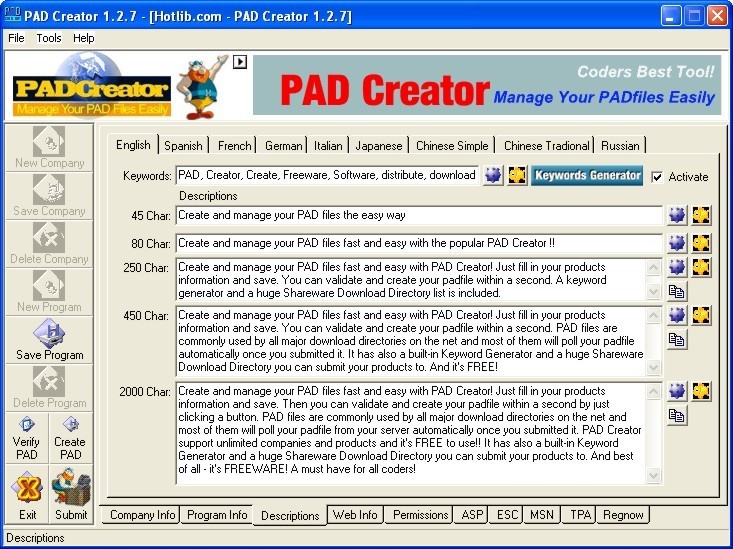Click the Save Program disk icon
Screen dimensions: 733x549
click(x=49, y=333)
